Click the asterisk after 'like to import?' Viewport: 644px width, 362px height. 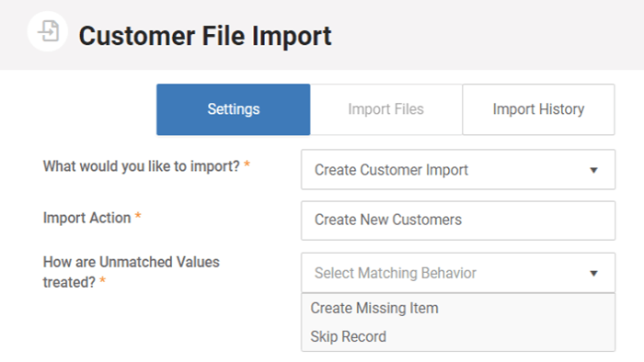(247, 164)
